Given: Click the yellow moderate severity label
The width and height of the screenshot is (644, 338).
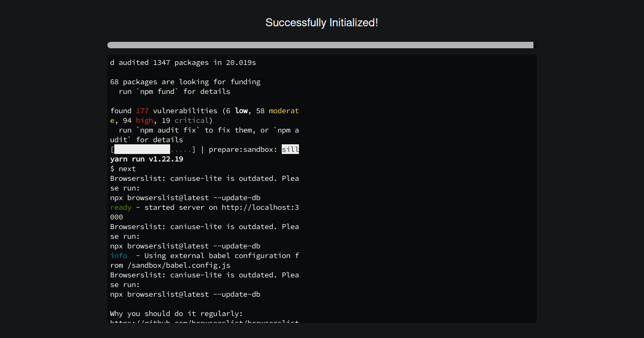Looking at the screenshot, I should 284,111.
